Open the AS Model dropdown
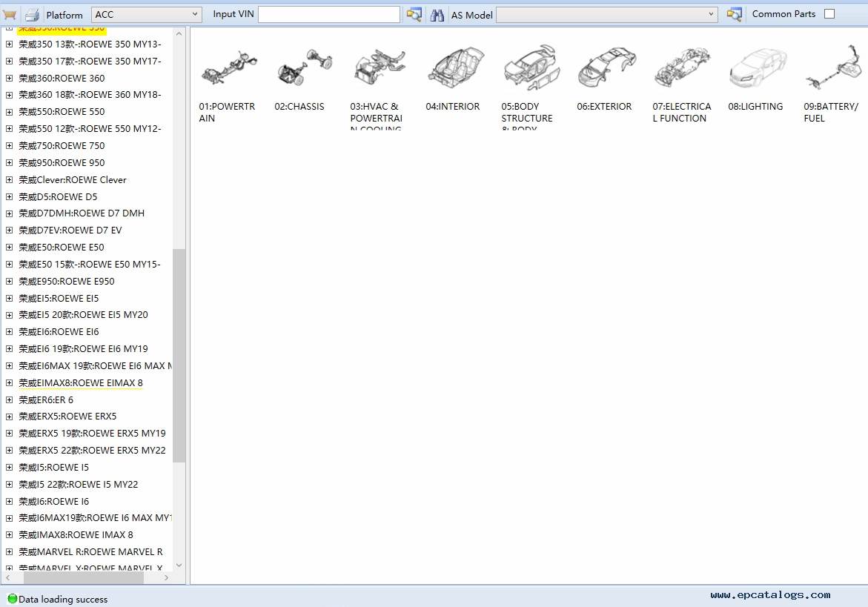This screenshot has width=868, height=607. pos(712,15)
